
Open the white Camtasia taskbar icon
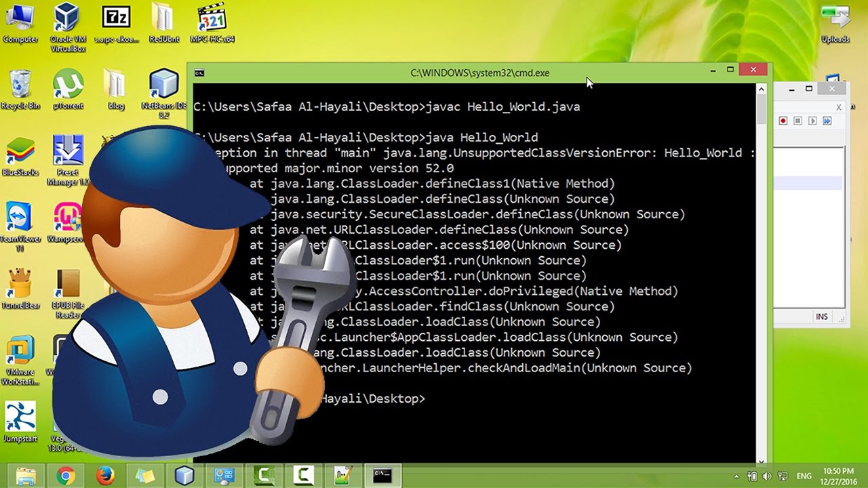tap(303, 476)
